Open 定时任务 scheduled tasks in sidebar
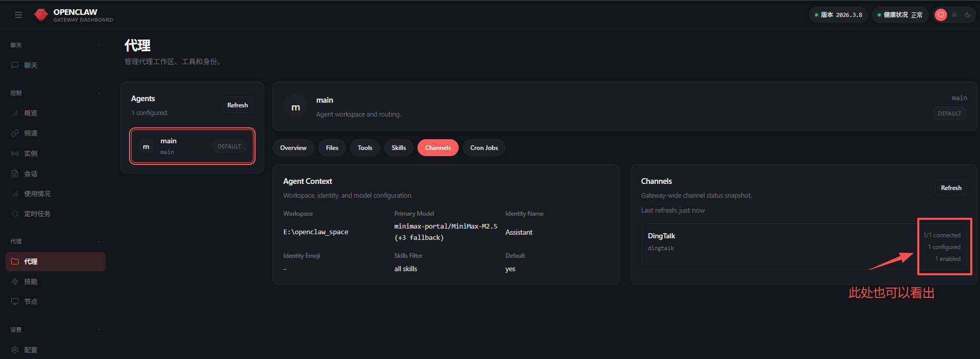This screenshot has width=980, height=359. (55, 214)
